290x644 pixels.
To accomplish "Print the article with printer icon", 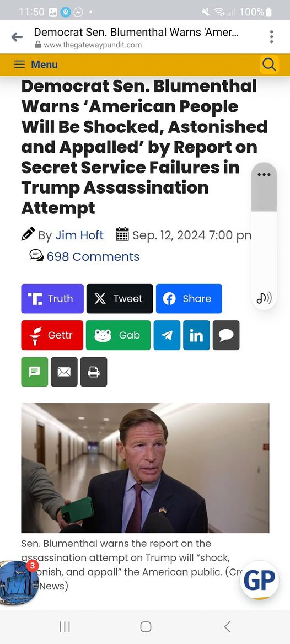I will [x=94, y=372].
